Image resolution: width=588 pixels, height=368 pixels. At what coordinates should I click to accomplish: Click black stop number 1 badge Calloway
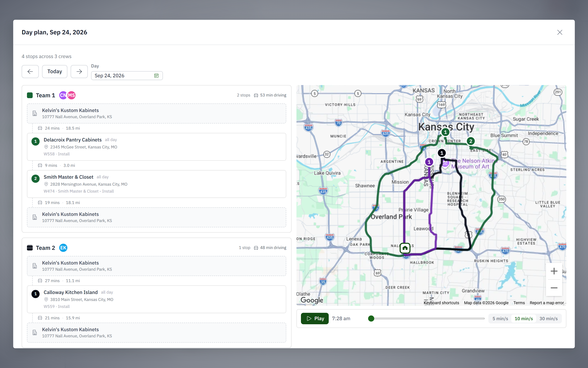pos(36,294)
